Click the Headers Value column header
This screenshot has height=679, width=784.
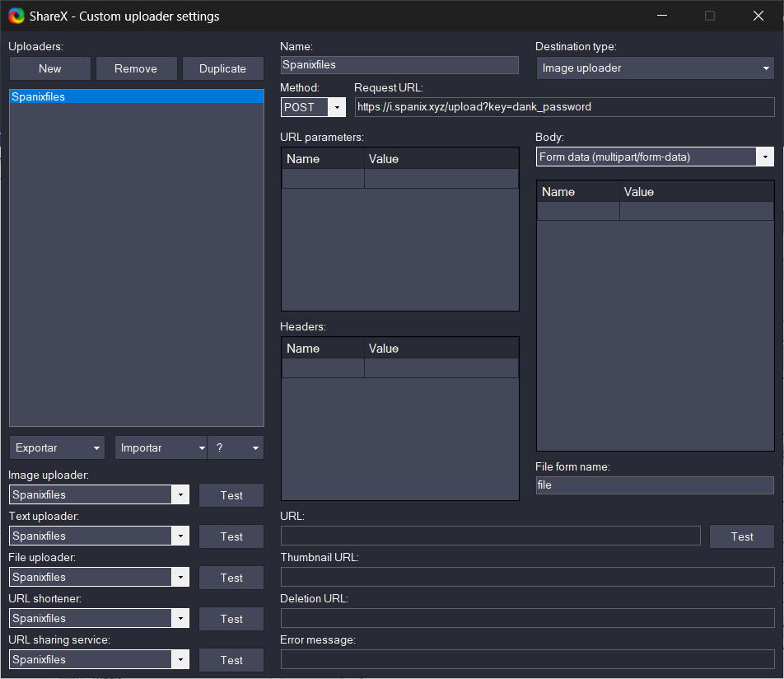[x=441, y=349]
